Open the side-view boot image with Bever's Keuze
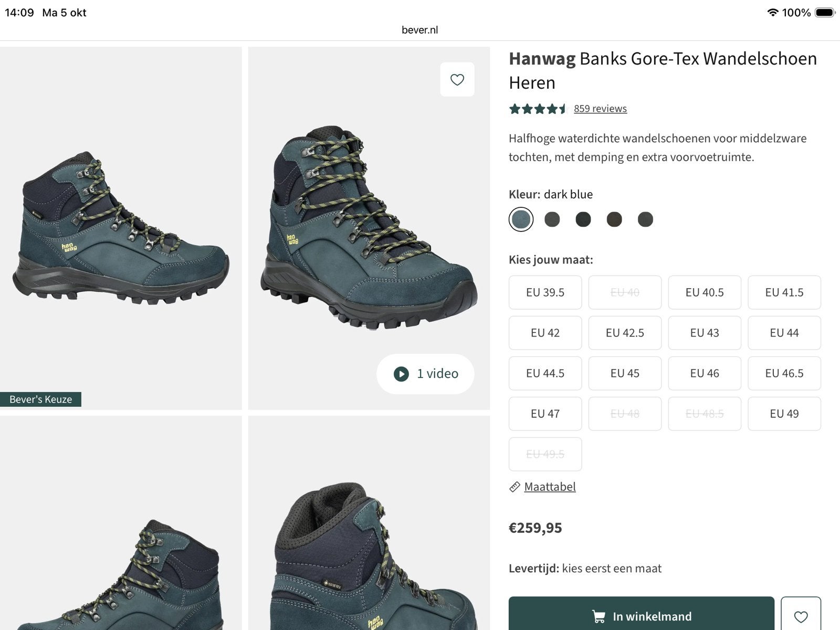 point(121,228)
